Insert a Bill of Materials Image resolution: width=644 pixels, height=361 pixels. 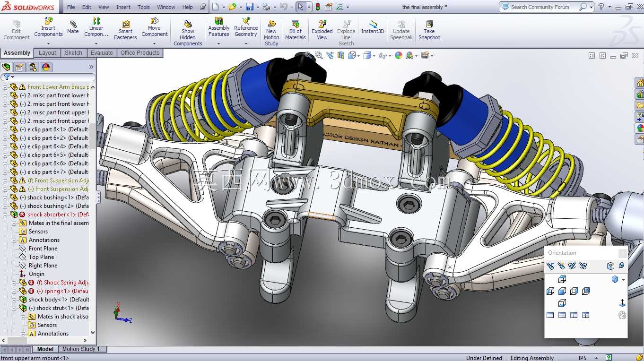(295, 30)
